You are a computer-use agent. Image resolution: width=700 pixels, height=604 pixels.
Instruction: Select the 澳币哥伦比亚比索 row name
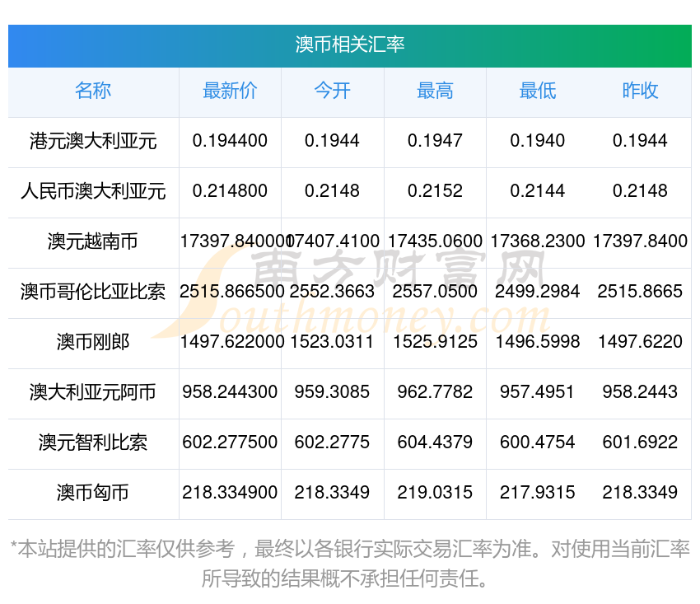click(93, 292)
